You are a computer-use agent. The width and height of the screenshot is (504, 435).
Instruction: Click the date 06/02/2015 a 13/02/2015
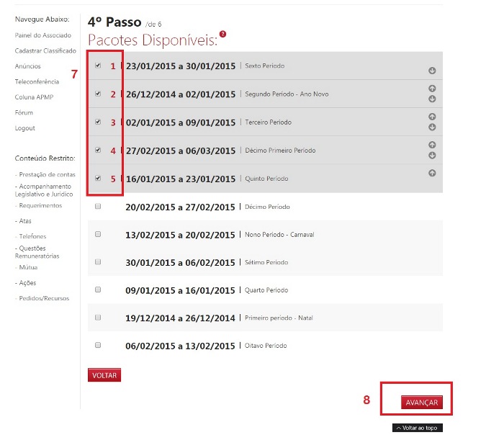pos(180,346)
